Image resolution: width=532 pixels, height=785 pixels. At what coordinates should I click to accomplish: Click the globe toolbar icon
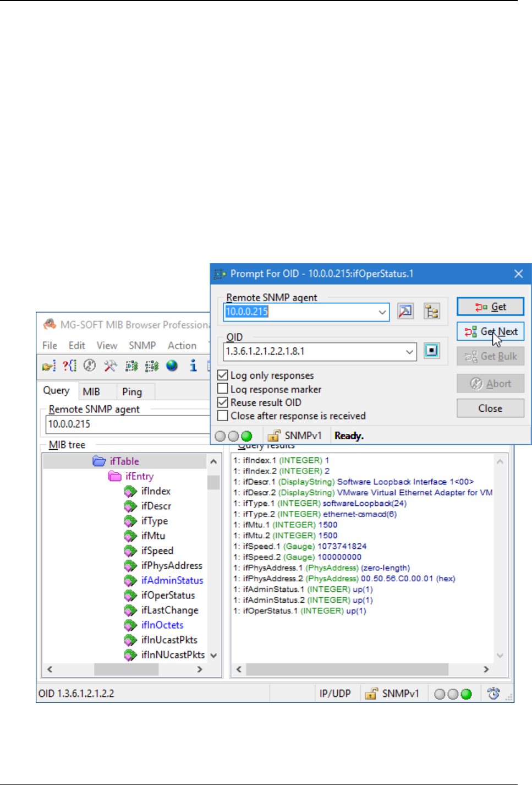point(172,366)
